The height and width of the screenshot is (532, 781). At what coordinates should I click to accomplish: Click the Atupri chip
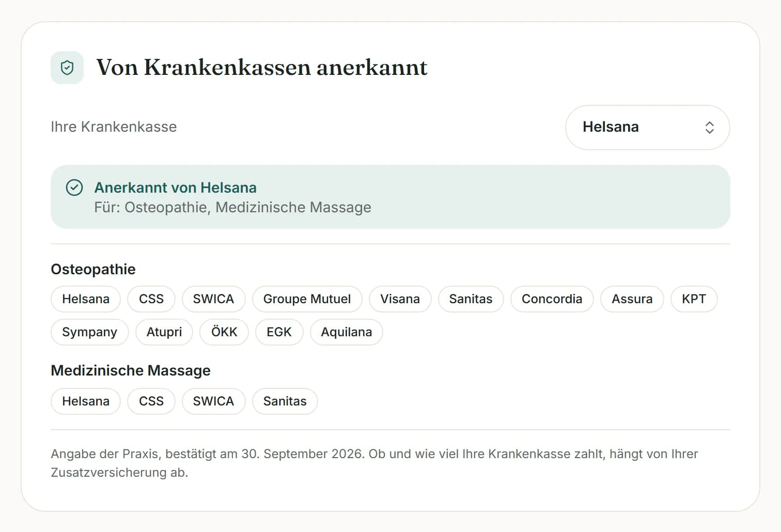tap(164, 332)
